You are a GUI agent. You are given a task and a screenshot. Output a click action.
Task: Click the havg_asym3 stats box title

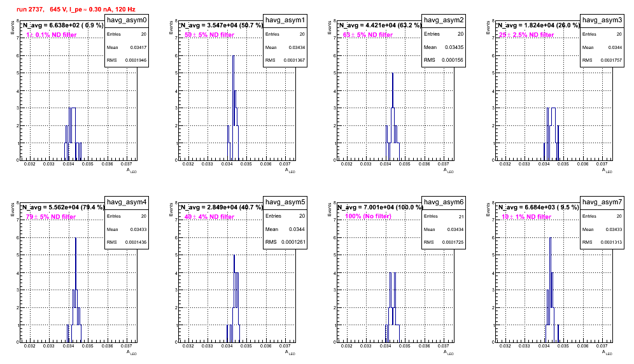(602, 20)
